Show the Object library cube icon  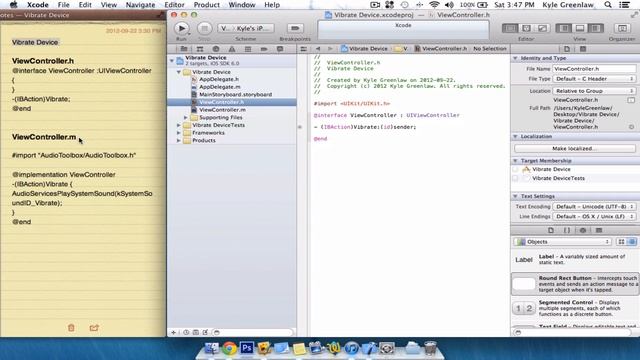583,230
